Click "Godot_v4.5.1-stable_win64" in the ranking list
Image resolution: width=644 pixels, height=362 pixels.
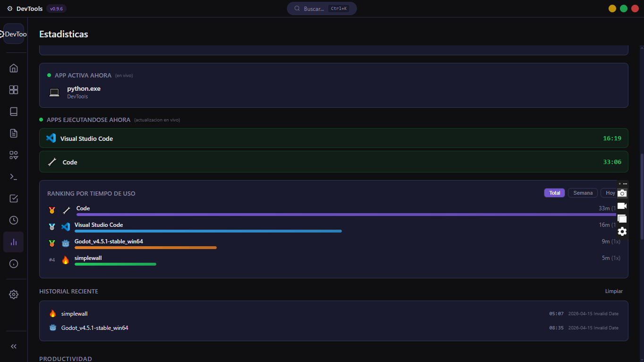(109, 241)
